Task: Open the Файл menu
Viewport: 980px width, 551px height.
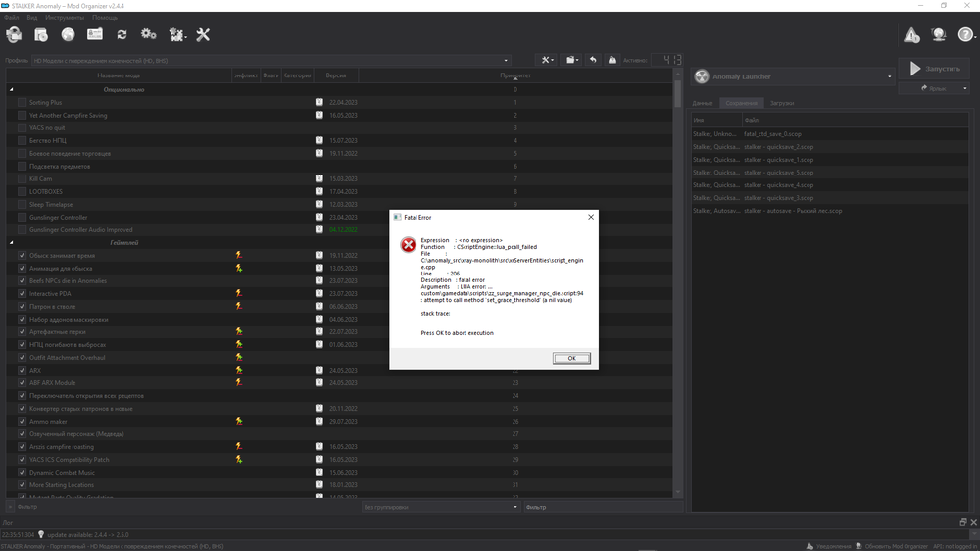Action: click(11, 18)
